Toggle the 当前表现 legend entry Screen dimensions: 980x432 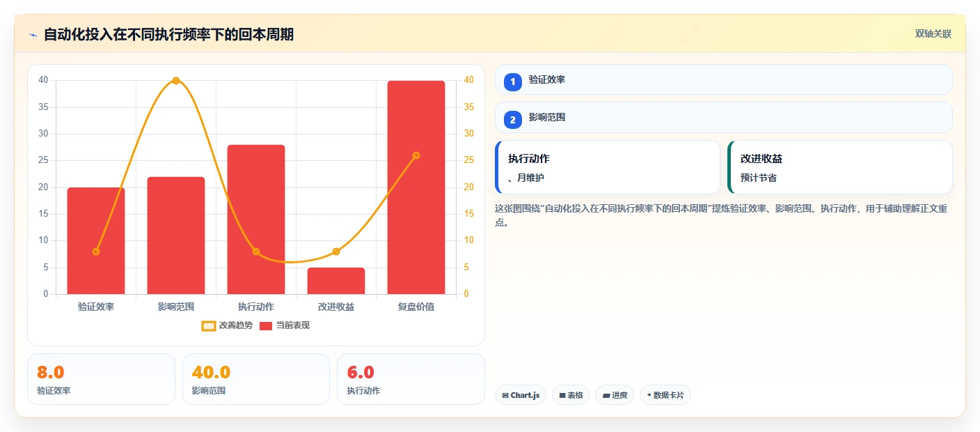[x=284, y=325]
